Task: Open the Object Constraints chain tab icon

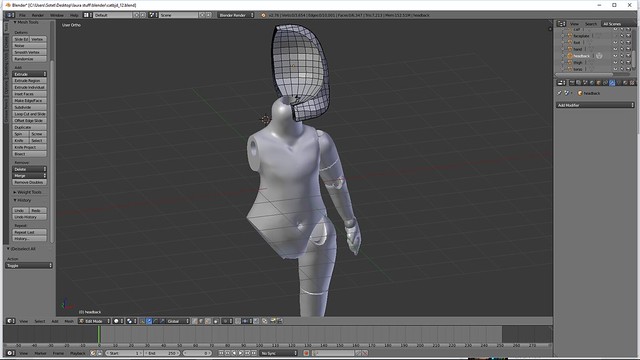Action: pos(605,83)
